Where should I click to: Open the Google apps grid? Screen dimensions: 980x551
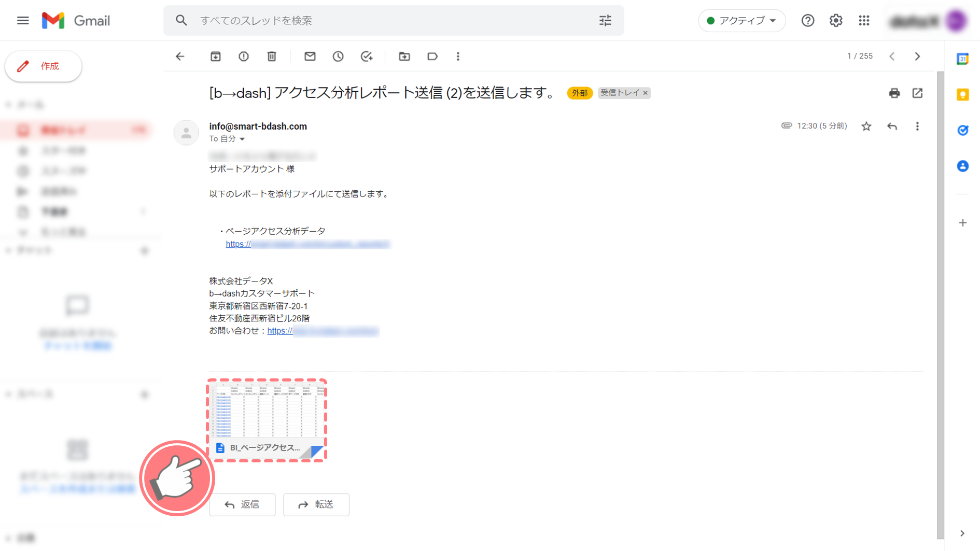[863, 20]
